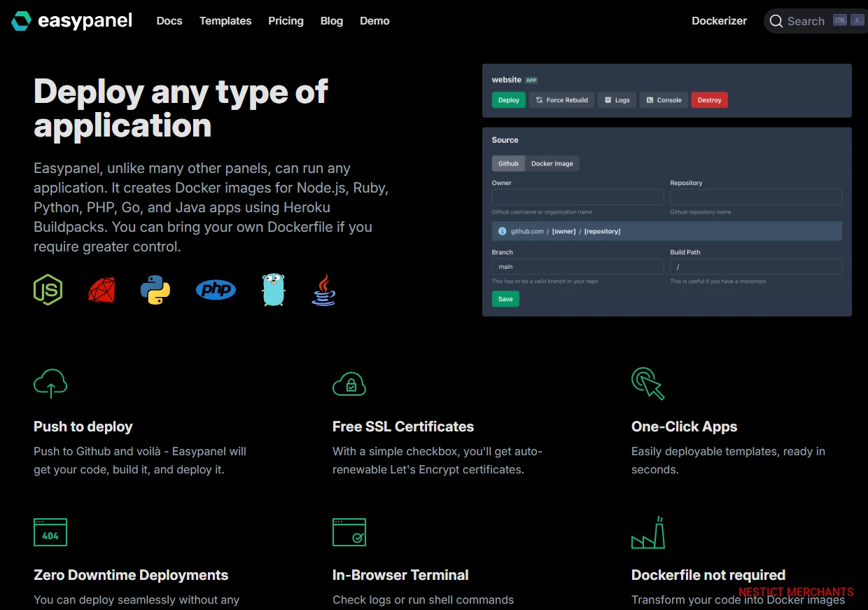Click the Go gopher mascot icon
The image size is (868, 610).
[x=274, y=289]
